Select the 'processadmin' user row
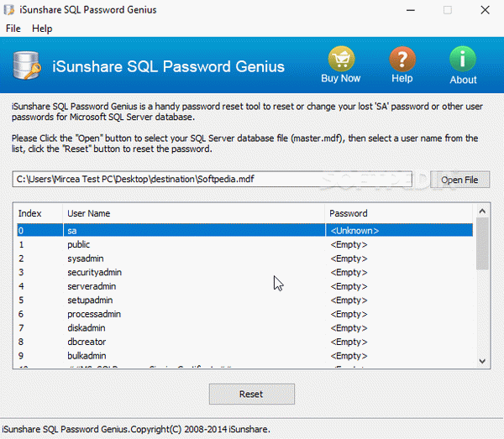 (x=245, y=314)
